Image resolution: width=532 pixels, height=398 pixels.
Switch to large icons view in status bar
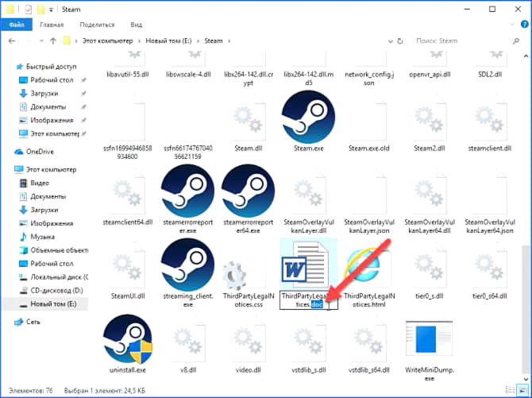pos(523,390)
